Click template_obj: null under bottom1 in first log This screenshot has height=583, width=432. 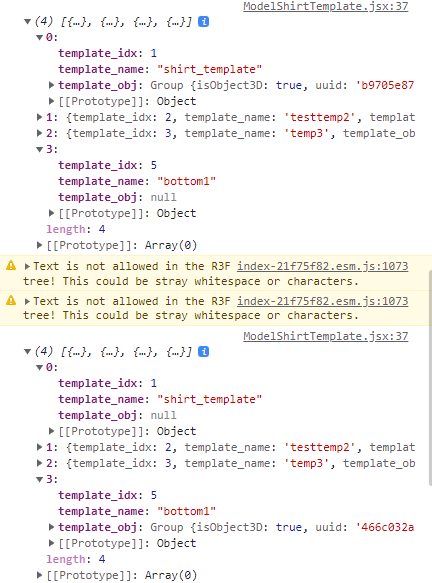pos(117,197)
